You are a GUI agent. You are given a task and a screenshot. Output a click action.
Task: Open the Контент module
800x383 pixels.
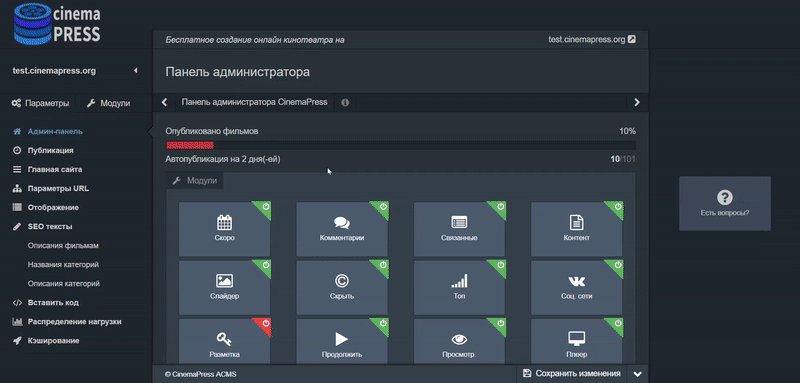tap(577, 229)
